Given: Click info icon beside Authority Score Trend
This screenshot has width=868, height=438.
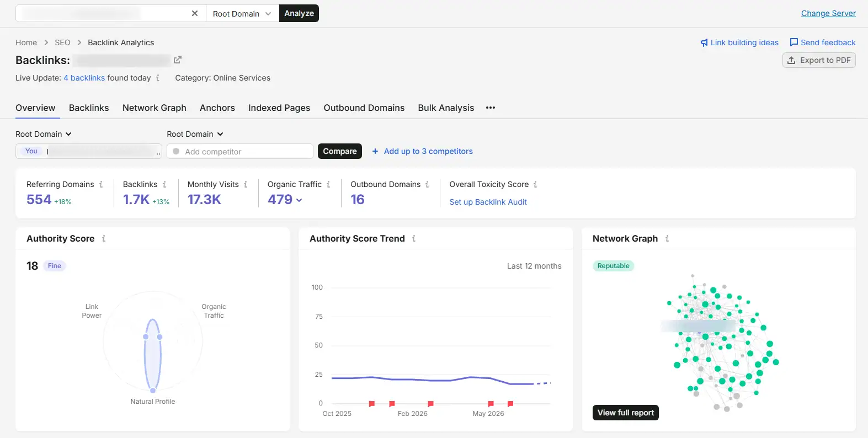Looking at the screenshot, I should pos(414,238).
